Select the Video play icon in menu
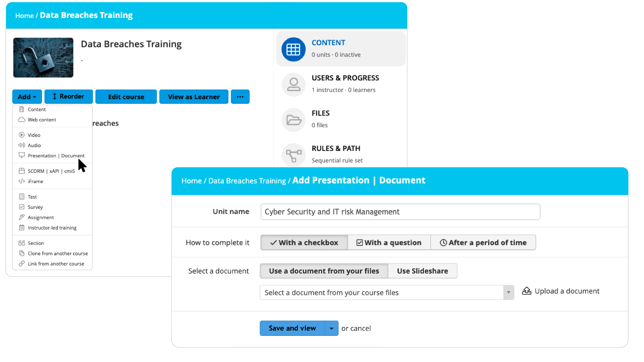Image resolution: width=644 pixels, height=362 pixels. tap(22, 135)
